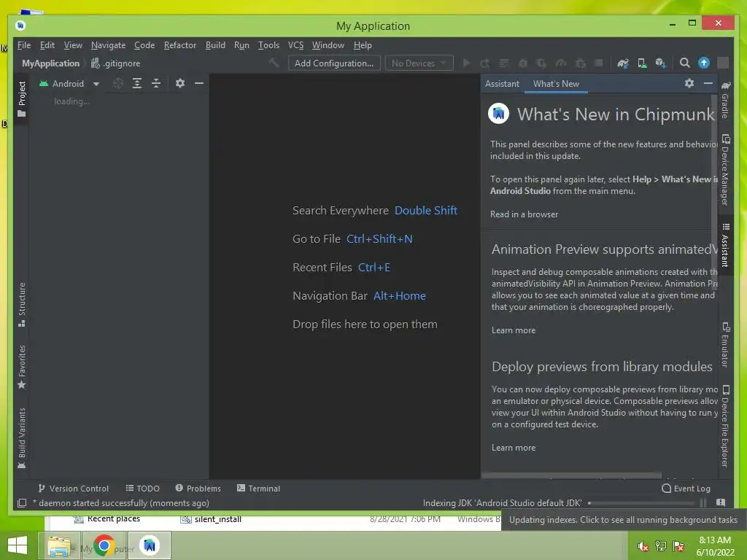Click the Indexing JDK status text

[x=502, y=503]
